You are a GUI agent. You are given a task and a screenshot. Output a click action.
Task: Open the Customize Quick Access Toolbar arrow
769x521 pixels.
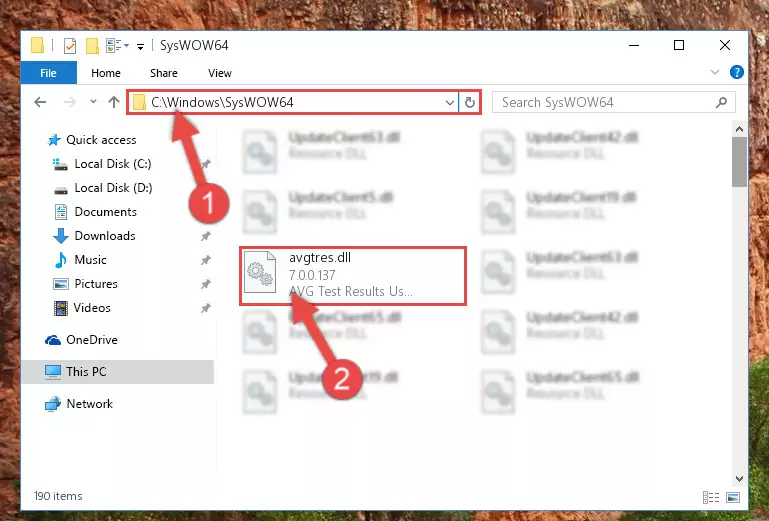point(140,47)
